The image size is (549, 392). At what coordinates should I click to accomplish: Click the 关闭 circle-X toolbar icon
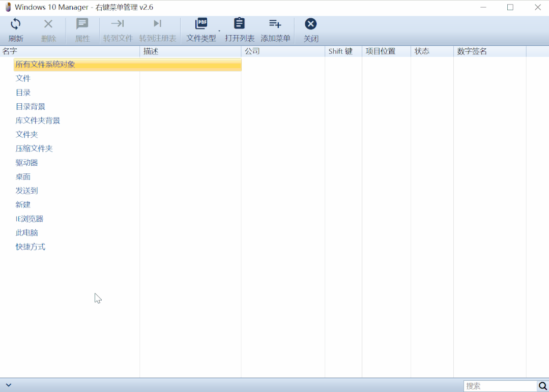(x=310, y=24)
